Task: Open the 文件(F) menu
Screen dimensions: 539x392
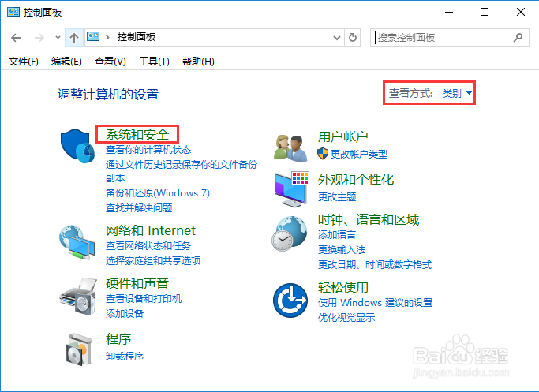Action: tap(24, 62)
